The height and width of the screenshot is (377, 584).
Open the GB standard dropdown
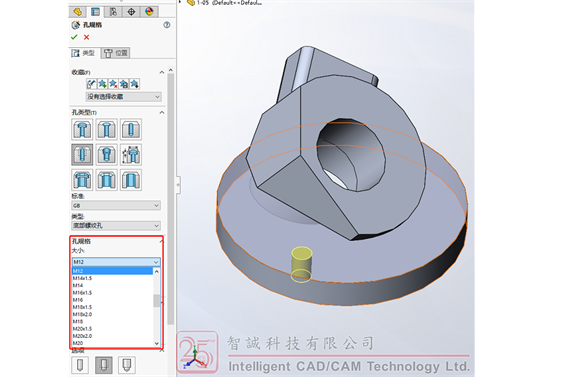pos(116,206)
